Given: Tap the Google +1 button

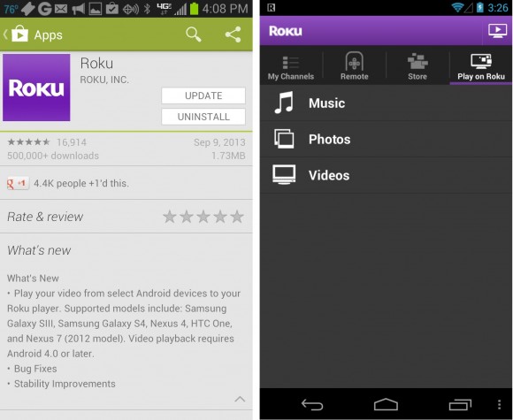Looking at the screenshot, I should pos(18,183).
